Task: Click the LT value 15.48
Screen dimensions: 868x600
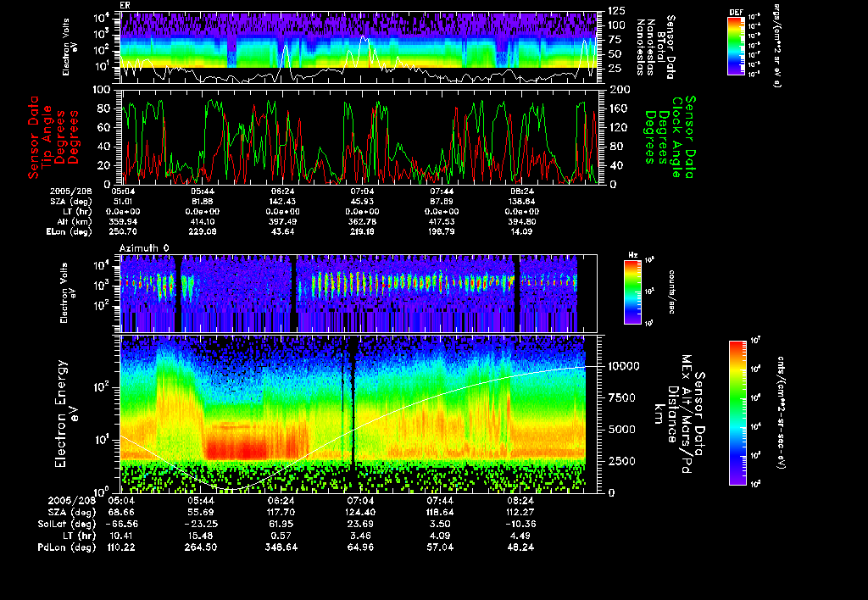Action: [202, 536]
